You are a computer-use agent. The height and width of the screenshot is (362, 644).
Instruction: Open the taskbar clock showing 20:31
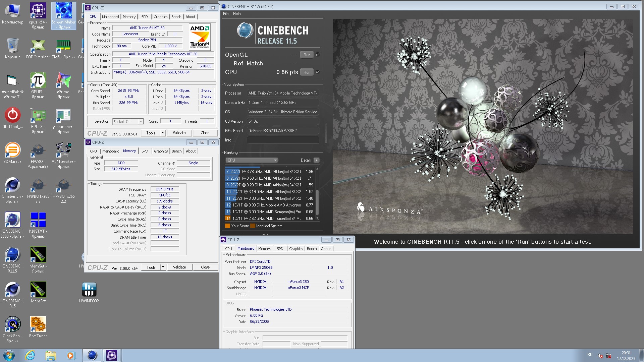point(626,356)
